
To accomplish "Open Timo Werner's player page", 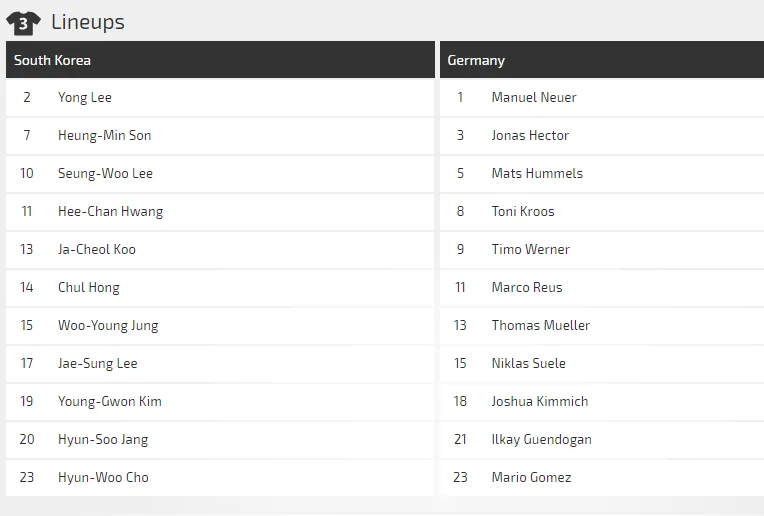I will coord(531,249).
